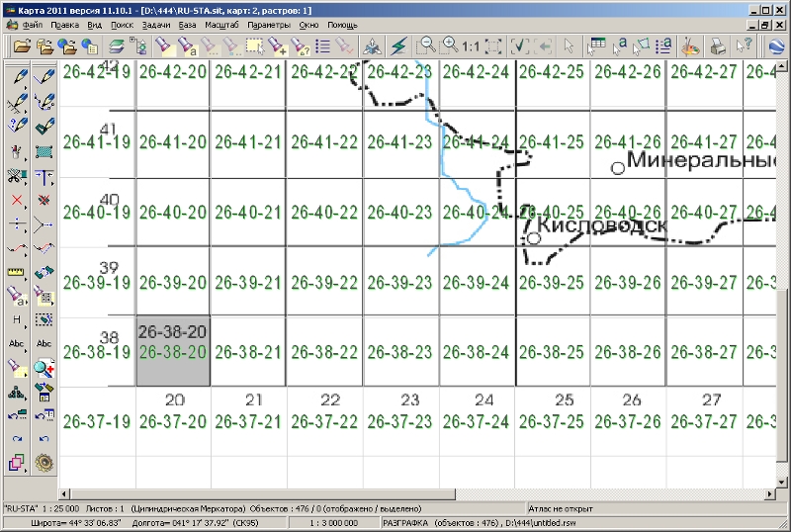Click the blue globe icon at toolbar end
The image size is (791, 532).
click(x=777, y=46)
